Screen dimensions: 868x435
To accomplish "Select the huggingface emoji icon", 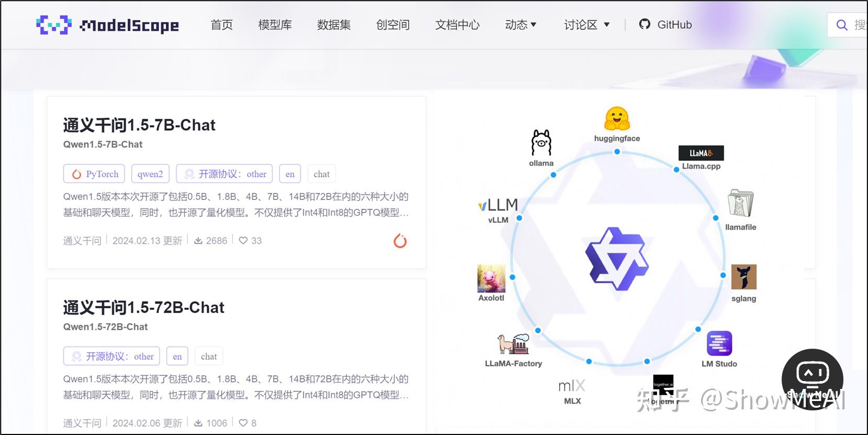I will pyautogui.click(x=617, y=119).
